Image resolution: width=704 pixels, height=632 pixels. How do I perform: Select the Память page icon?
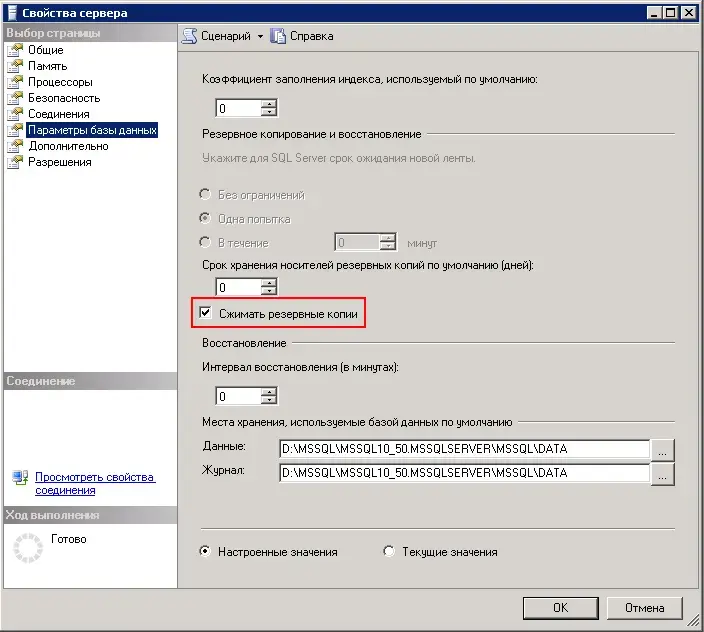[x=14, y=66]
